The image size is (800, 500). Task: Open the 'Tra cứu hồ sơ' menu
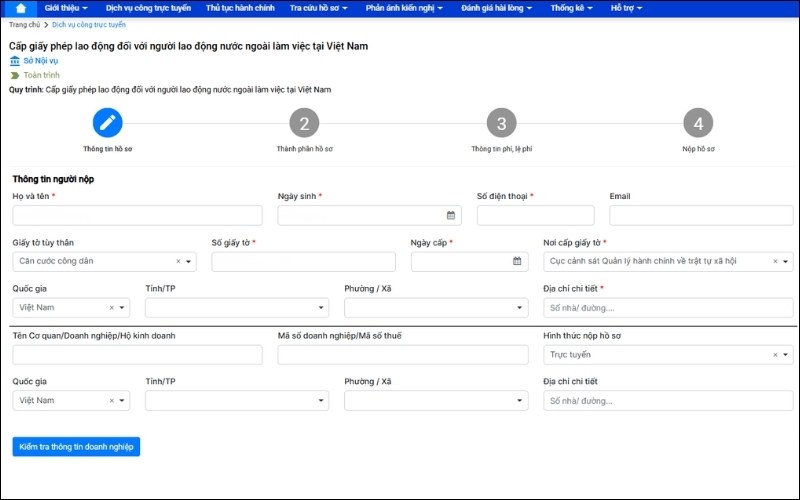[x=316, y=8]
